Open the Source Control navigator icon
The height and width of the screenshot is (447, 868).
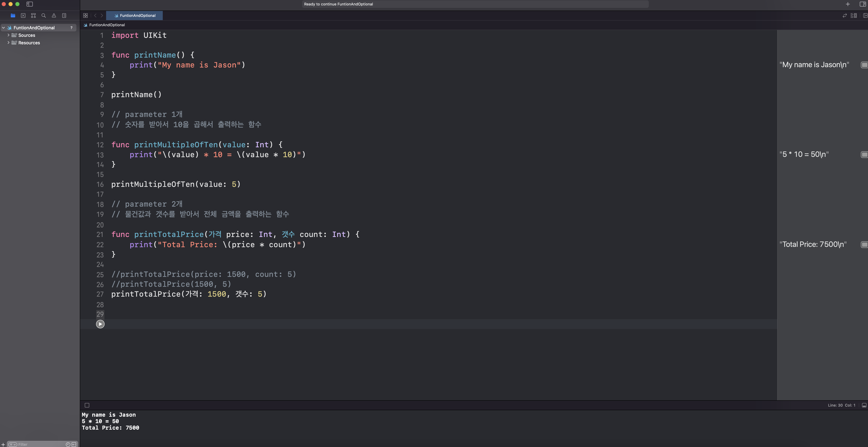click(23, 16)
